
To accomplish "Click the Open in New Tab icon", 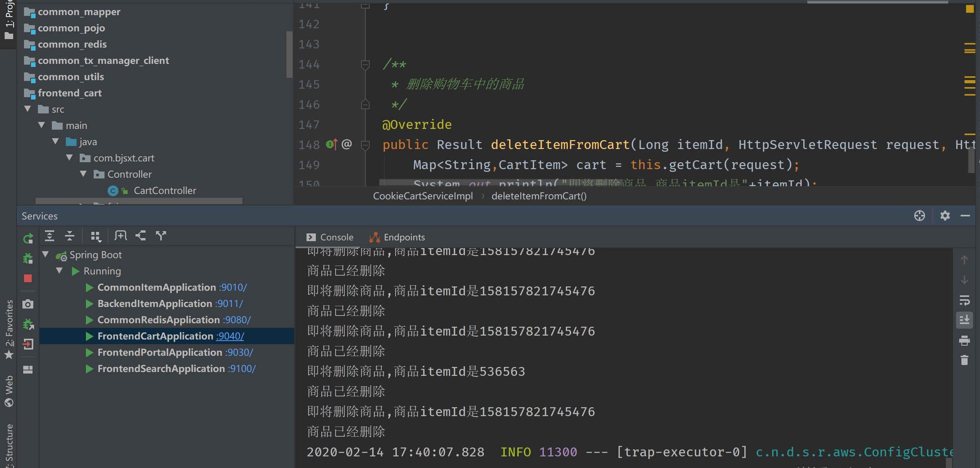I will 120,236.
